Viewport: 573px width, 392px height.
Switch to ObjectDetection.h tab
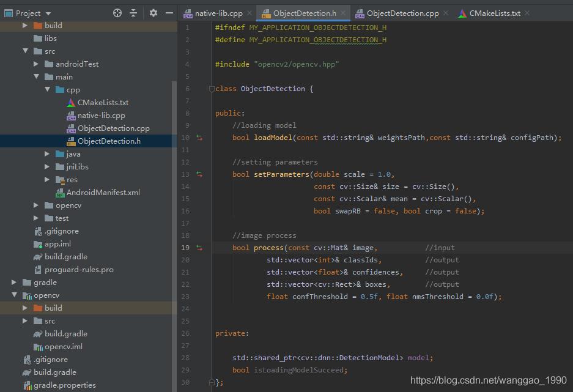tap(305, 13)
